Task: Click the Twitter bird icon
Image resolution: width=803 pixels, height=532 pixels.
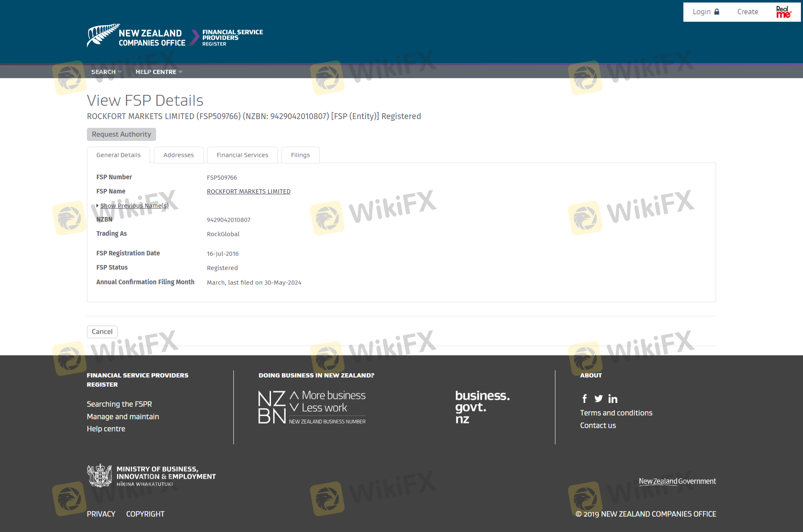Action: click(x=598, y=399)
